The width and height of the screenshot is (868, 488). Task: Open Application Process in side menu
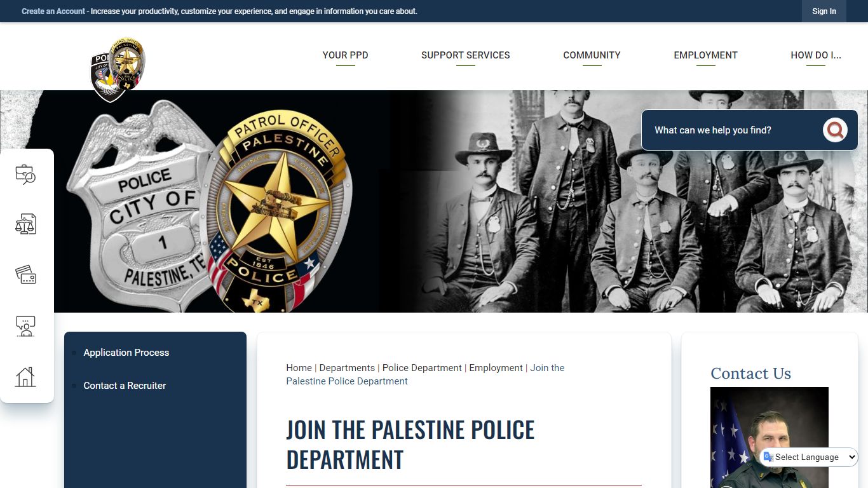coord(126,353)
